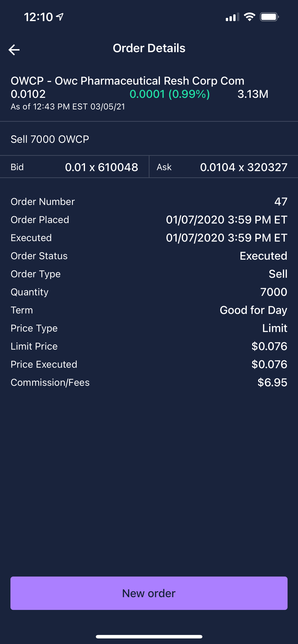
Task: Tap the Order Number 47 value
Action: click(x=281, y=202)
